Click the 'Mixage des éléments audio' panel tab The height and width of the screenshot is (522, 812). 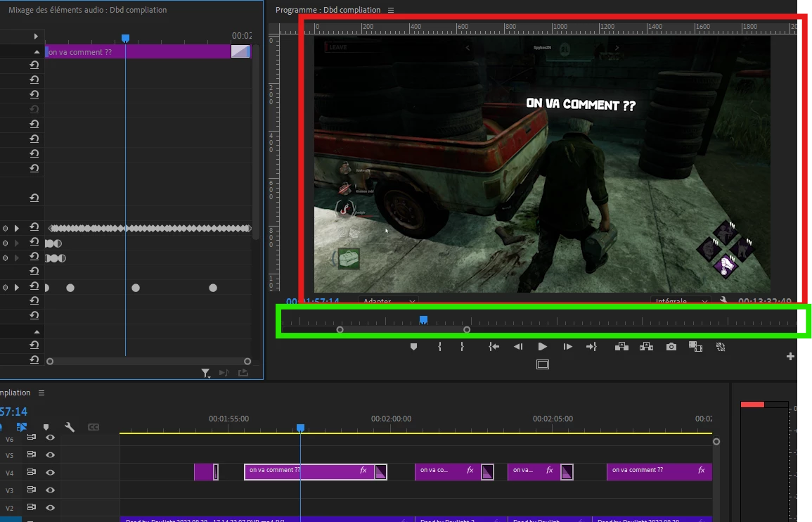click(87, 10)
